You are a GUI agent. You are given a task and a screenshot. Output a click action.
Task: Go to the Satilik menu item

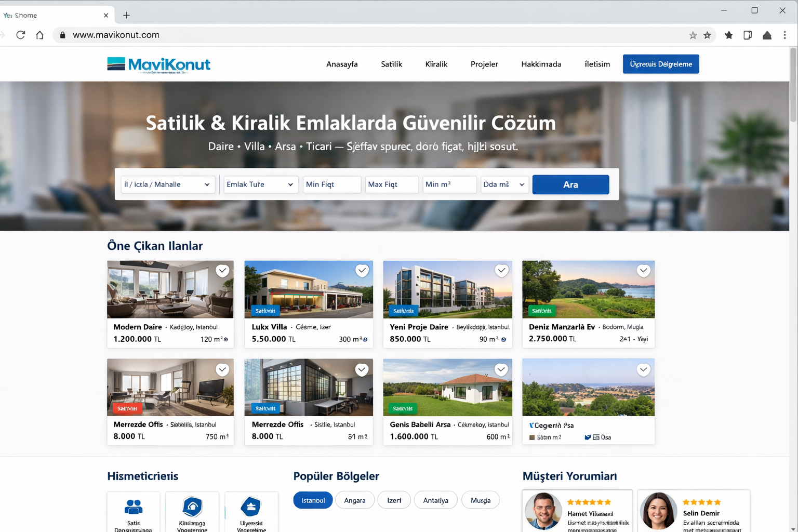(x=391, y=64)
